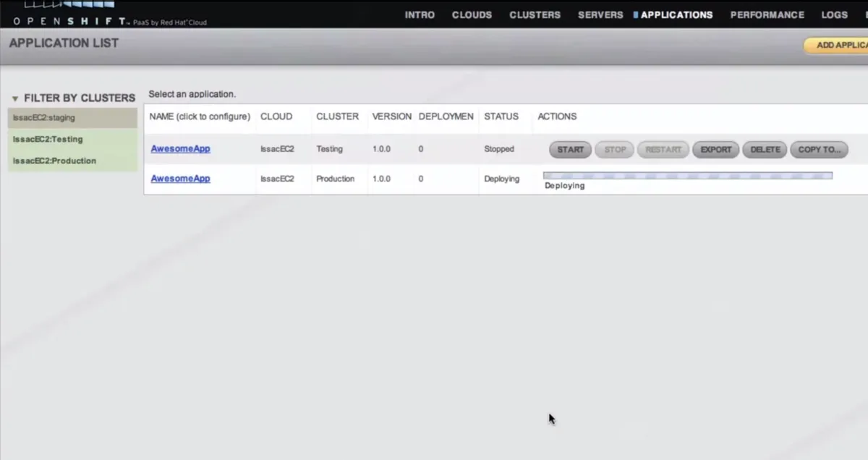Filter by IssacEC2:Testing cluster
The width and height of the screenshot is (868, 460).
coord(72,140)
